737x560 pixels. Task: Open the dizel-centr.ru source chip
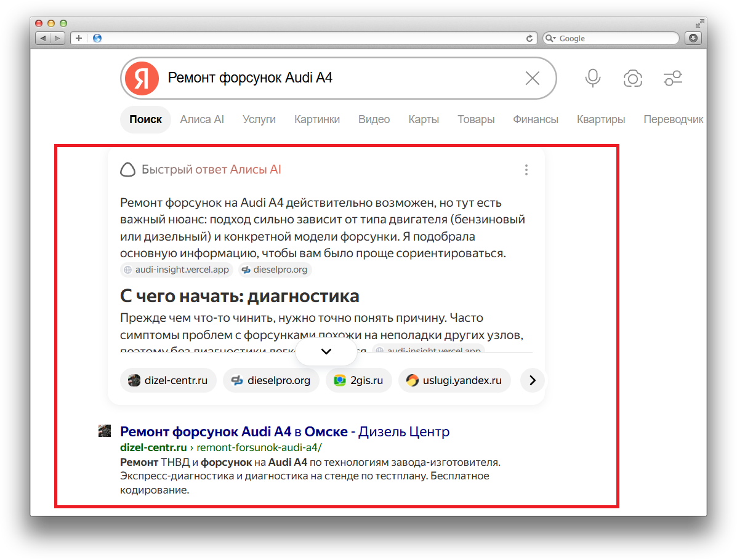pyautogui.click(x=168, y=380)
